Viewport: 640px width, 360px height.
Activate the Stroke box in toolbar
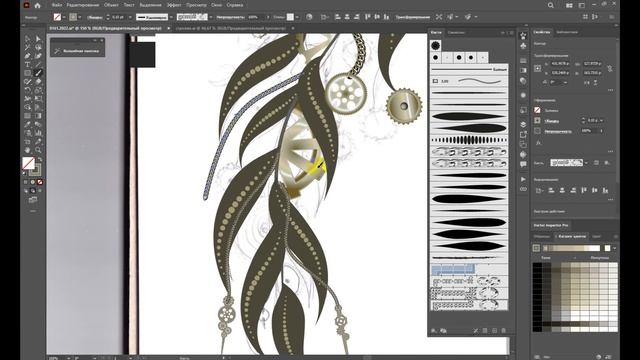pyautogui.click(x=35, y=170)
